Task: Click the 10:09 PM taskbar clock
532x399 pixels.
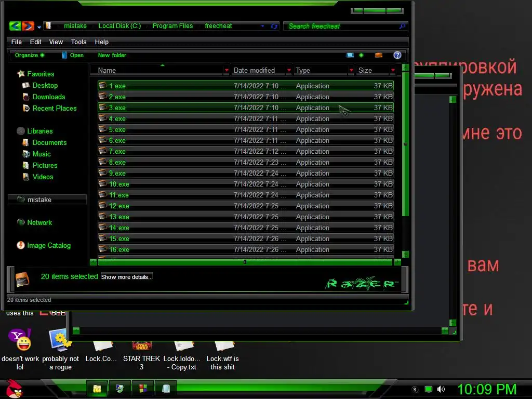Action: coord(487,389)
